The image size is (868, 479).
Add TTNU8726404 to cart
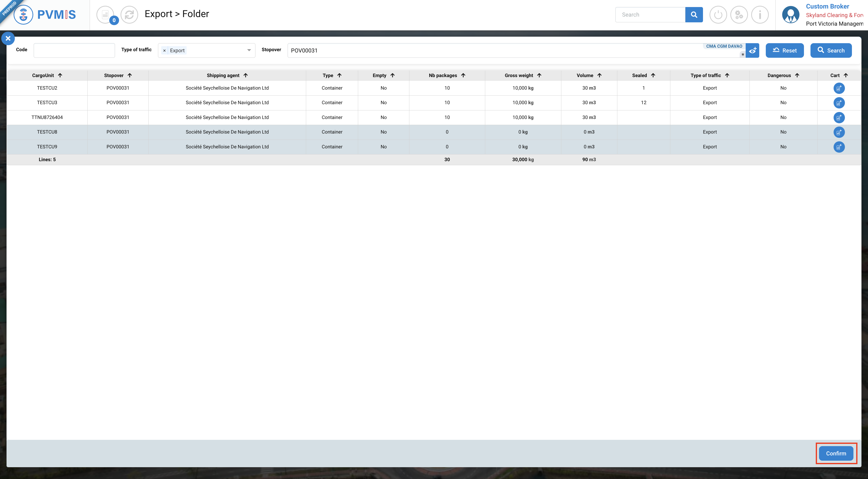pyautogui.click(x=839, y=117)
